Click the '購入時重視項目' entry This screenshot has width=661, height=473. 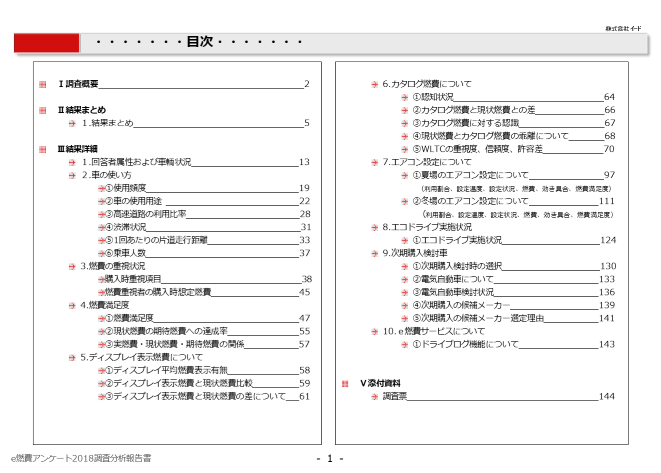[x=133, y=279]
